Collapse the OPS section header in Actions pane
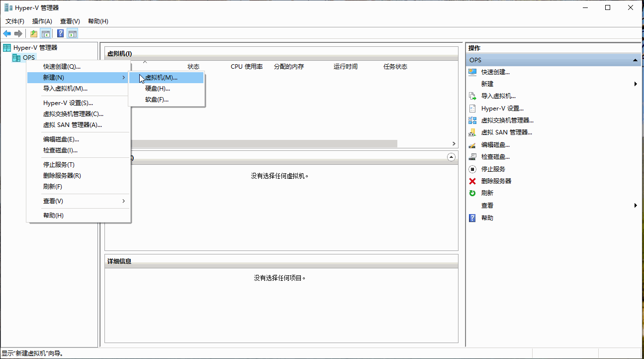The width and height of the screenshot is (644, 359). pos(635,60)
